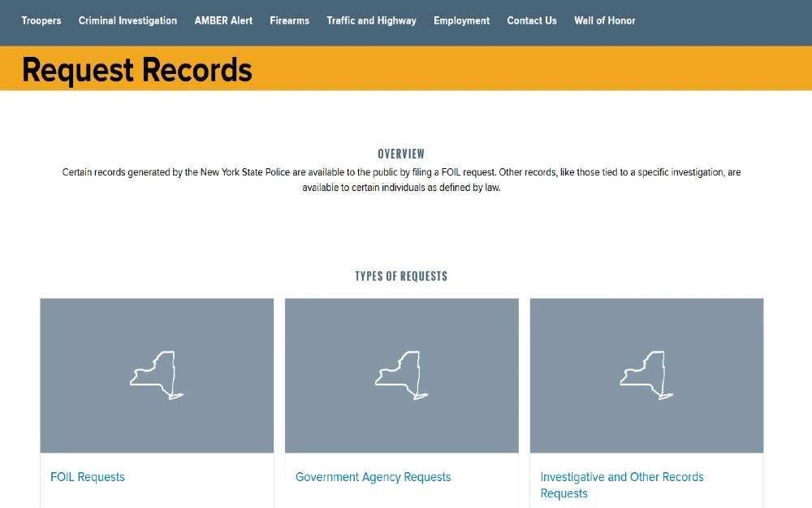This screenshot has height=508, width=812.
Task: Click the Investigative Records card image
Action: pos(647,376)
